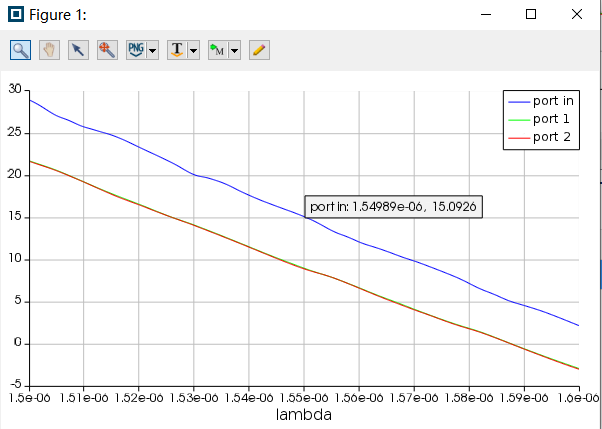Select the pencil edit tool
The width and height of the screenshot is (602, 429).
(x=260, y=50)
